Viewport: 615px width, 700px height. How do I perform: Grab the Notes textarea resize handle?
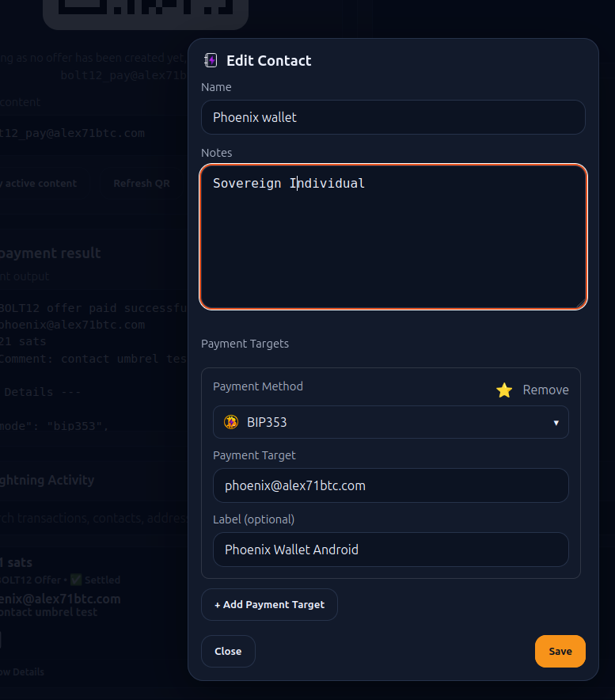pos(581,303)
